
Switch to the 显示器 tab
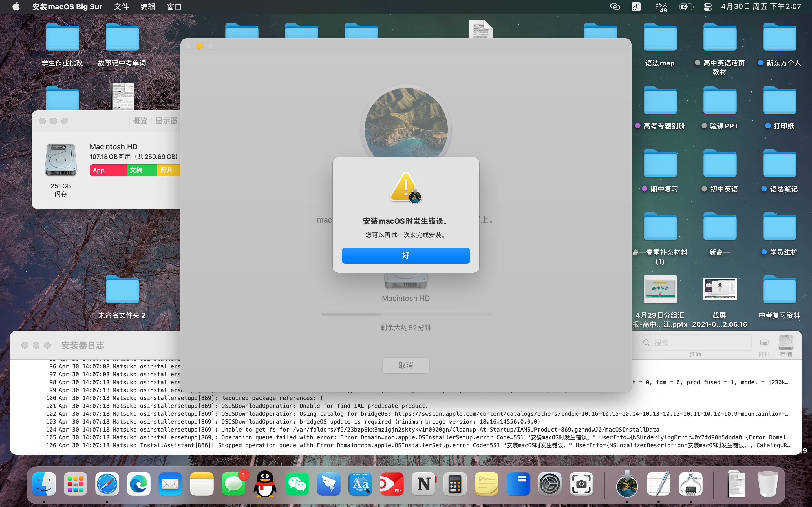click(166, 121)
